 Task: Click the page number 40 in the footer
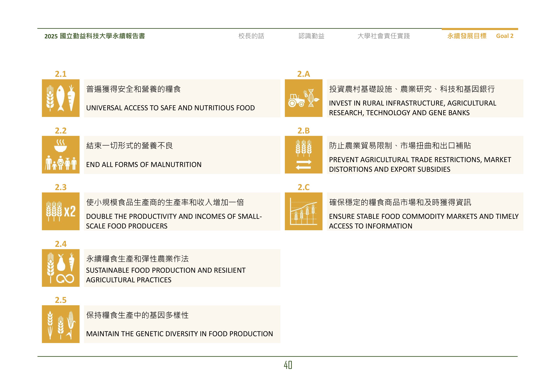click(x=288, y=365)
